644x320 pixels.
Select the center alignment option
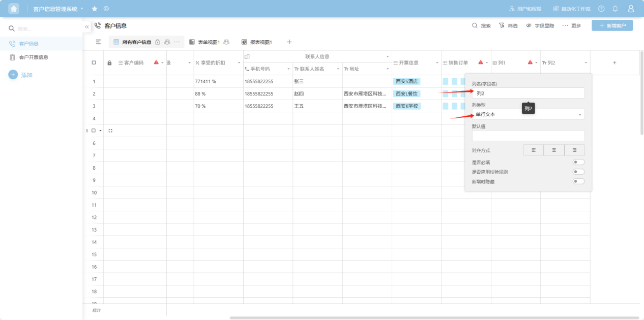click(554, 150)
